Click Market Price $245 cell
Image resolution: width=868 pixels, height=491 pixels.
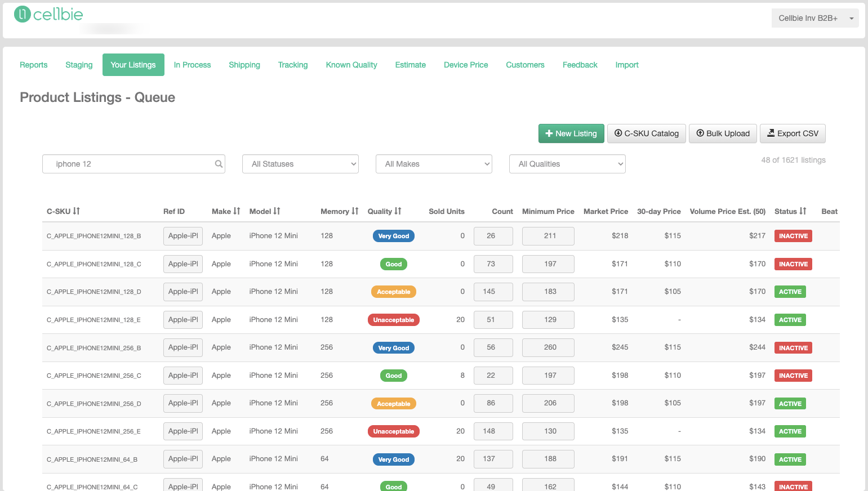tap(620, 347)
